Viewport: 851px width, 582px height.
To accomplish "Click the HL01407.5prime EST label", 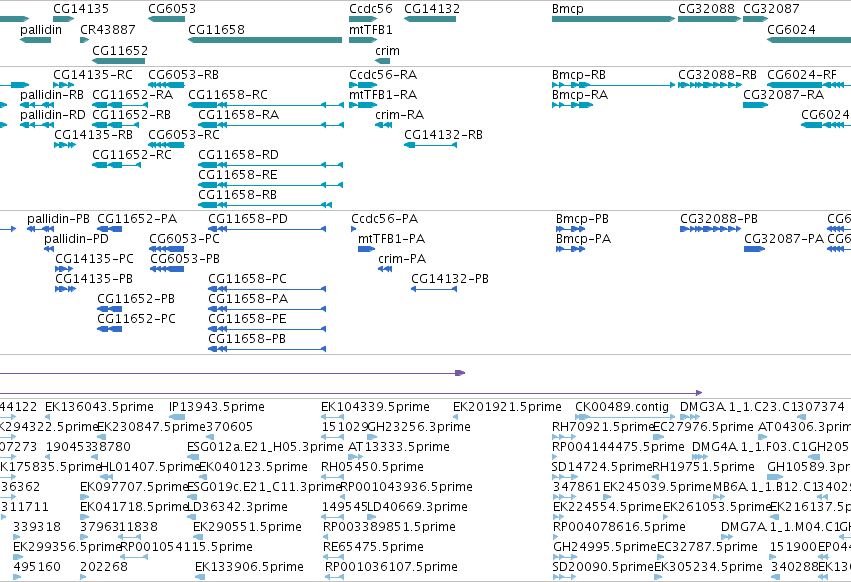I will click(151, 467).
